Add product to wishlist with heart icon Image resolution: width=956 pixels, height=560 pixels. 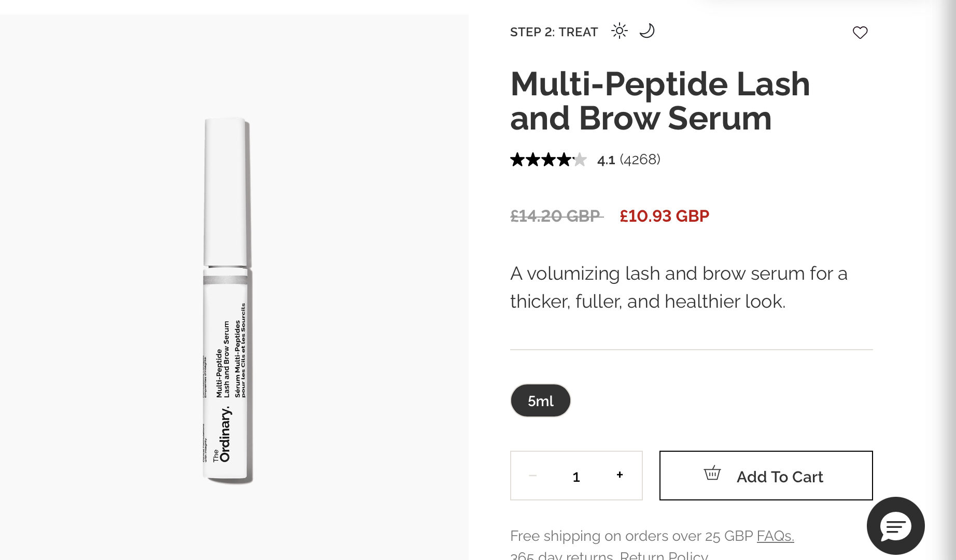[x=860, y=33]
